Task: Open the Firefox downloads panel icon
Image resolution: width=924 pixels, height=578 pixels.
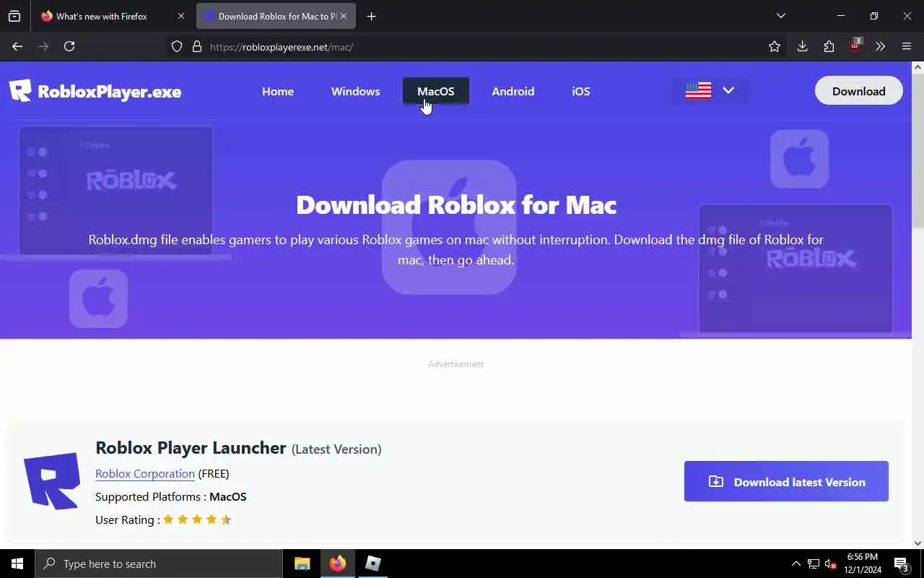Action: click(x=802, y=46)
